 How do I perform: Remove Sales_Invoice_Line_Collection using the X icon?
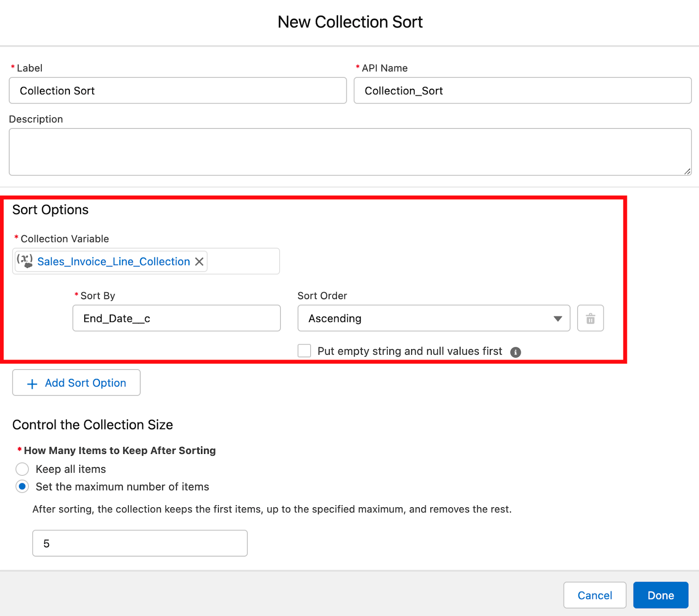pos(199,261)
